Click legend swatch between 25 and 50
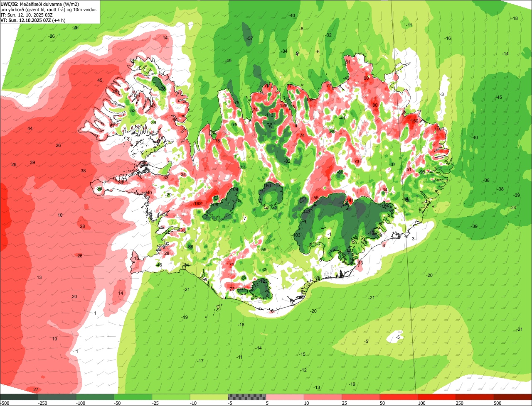This screenshot has width=532, height=406. pos(361,397)
